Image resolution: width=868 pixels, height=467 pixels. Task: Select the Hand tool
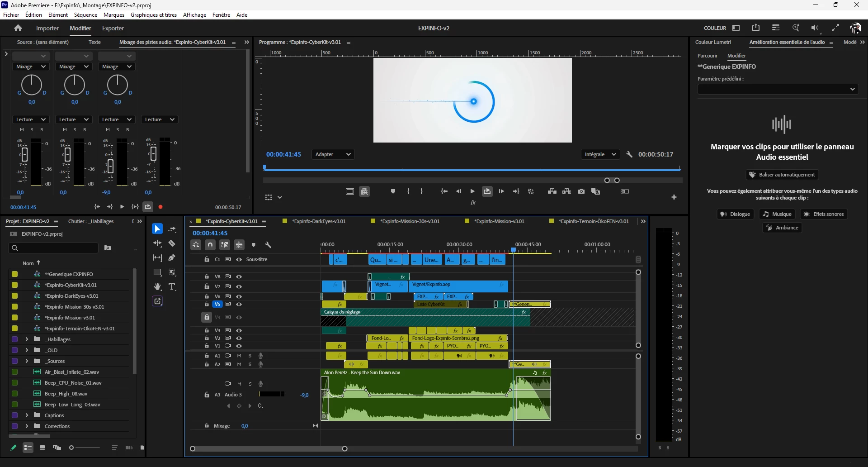tap(157, 287)
